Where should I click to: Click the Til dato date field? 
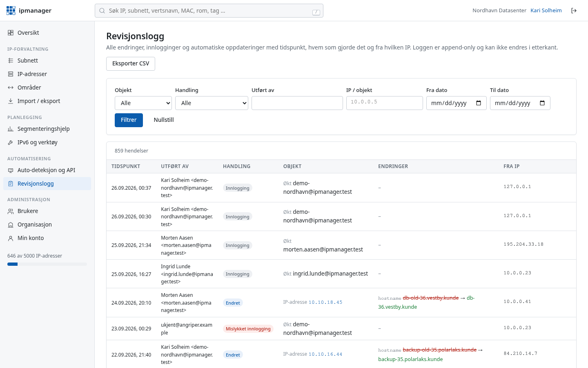[x=520, y=103]
